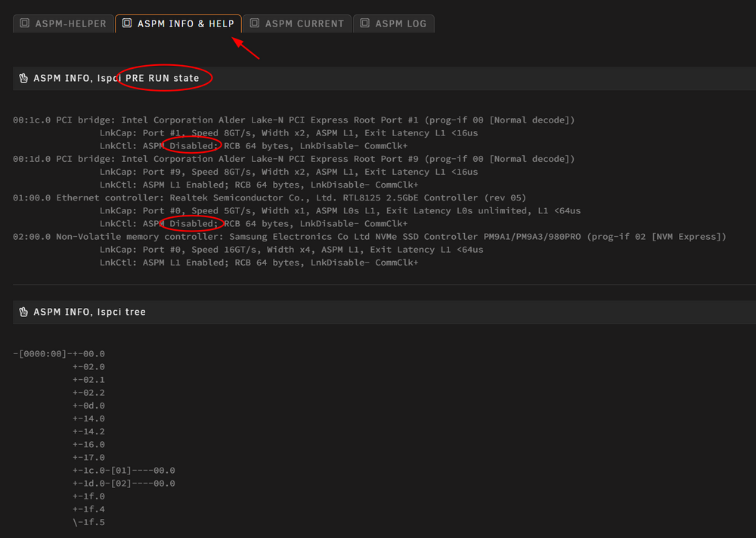Click the -[0000:00]-+-00.0 tree root line
The width and height of the screenshot is (756, 538).
tap(59, 353)
